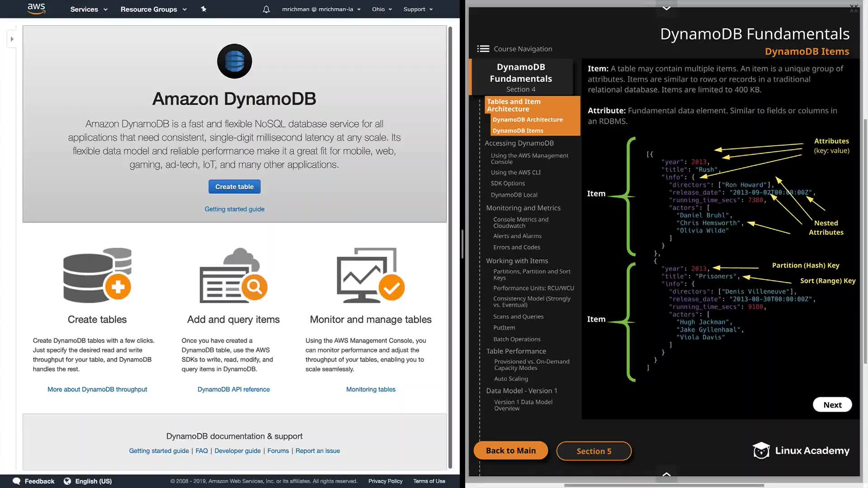The height and width of the screenshot is (488, 868).
Task: Click the pin shortcut star icon
Action: (203, 9)
